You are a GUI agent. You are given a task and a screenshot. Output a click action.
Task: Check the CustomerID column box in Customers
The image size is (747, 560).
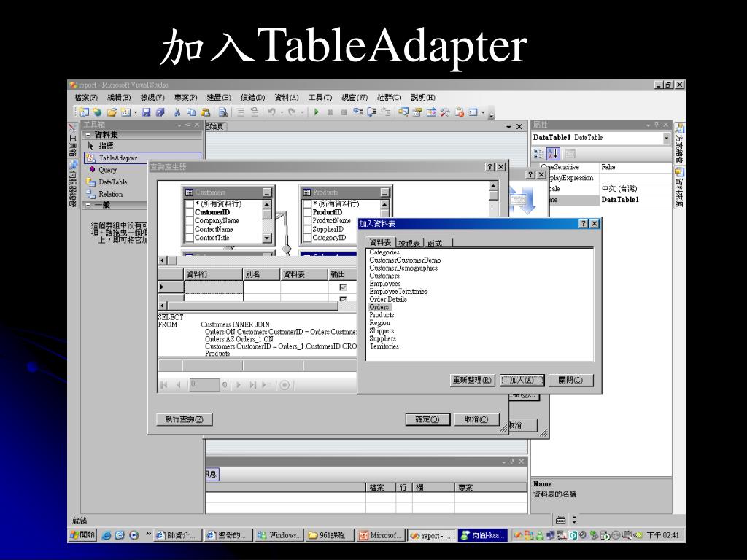(x=189, y=212)
